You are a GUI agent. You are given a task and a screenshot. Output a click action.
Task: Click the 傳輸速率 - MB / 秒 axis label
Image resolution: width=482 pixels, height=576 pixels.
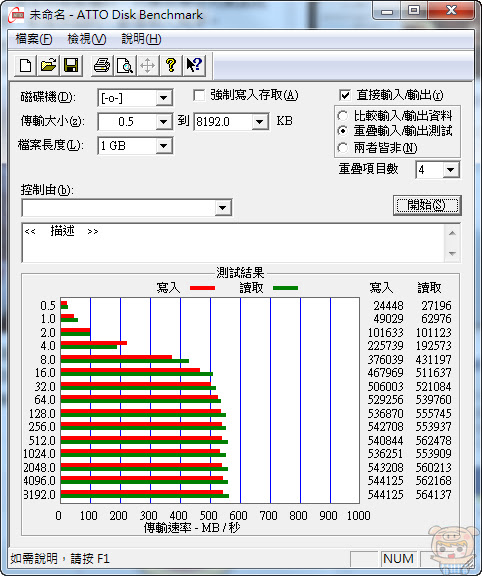(x=192, y=528)
